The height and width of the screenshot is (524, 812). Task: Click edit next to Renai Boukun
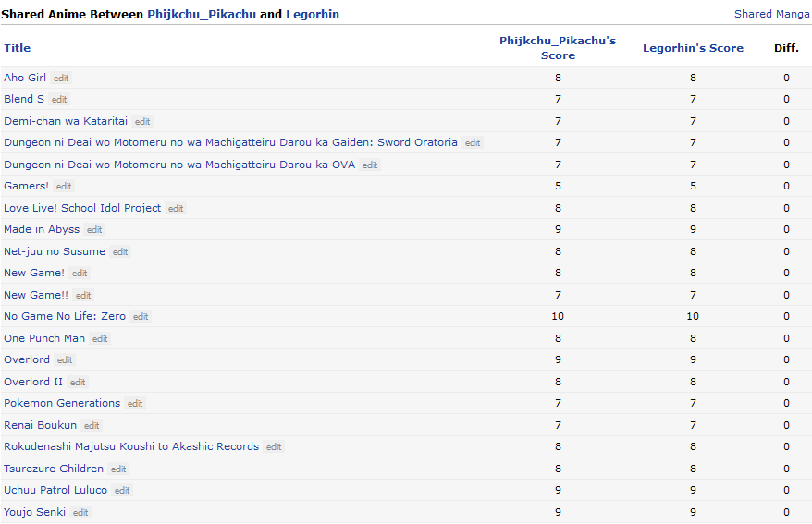point(92,426)
